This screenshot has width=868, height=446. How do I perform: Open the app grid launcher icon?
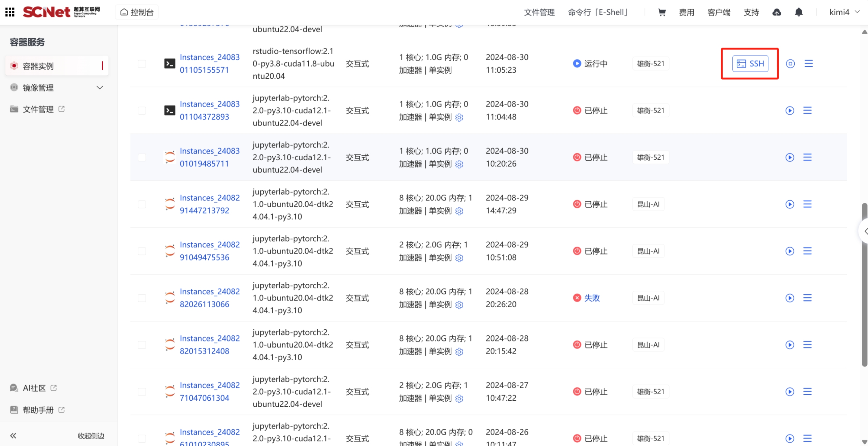tap(10, 12)
